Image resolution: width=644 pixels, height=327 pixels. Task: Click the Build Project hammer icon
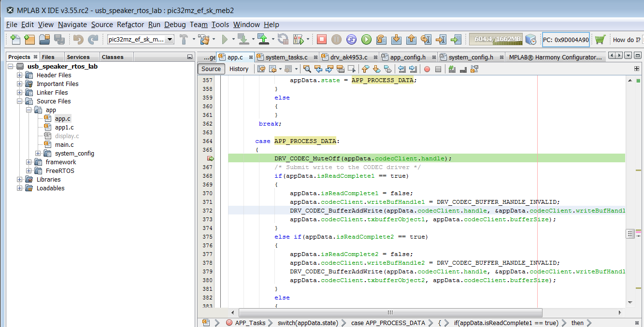click(184, 40)
